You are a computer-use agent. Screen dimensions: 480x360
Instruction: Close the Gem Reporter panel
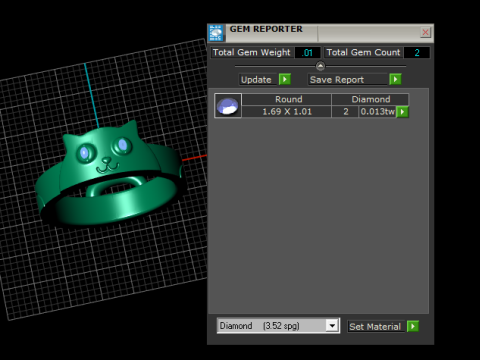[425, 32]
